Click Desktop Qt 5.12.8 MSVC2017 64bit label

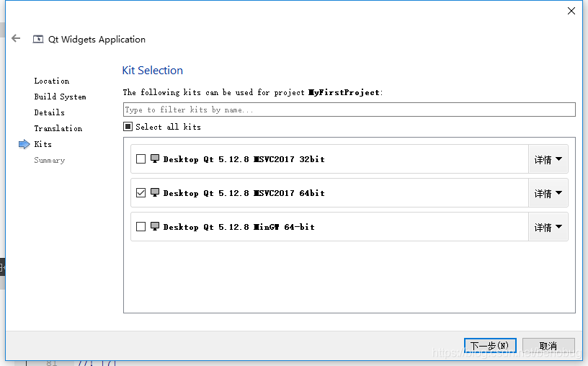click(x=244, y=193)
